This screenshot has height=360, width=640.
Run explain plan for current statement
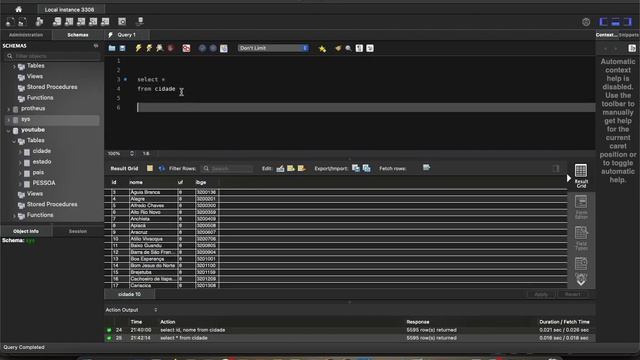pos(160,48)
